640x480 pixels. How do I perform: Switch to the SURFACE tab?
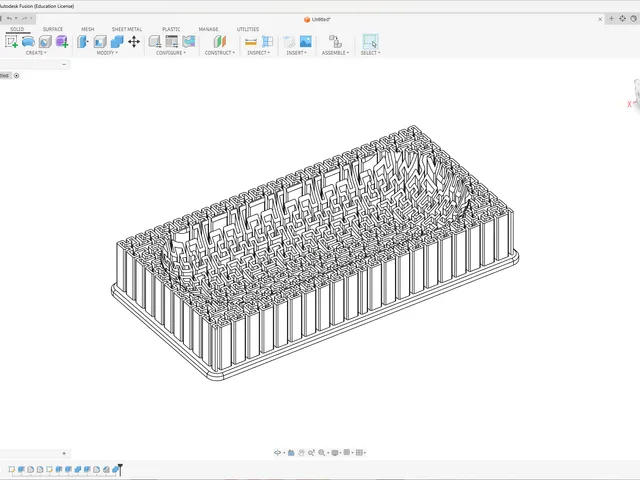click(53, 29)
